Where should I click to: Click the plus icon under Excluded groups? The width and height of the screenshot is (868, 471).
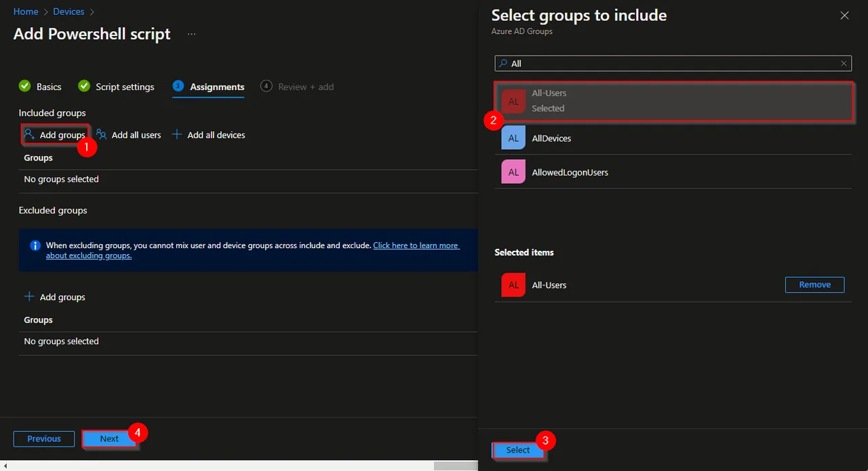point(29,297)
